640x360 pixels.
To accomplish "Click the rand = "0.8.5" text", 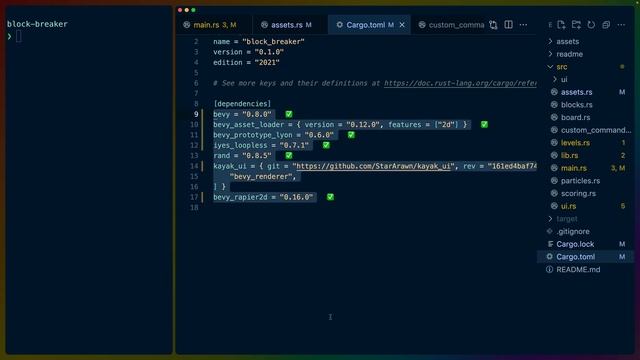I will 242,156.
